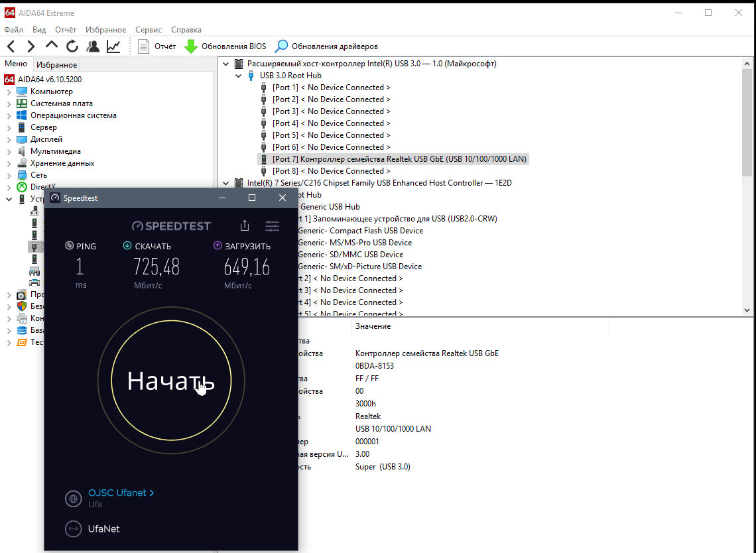The width and height of the screenshot is (756, 553).
Task: Click the Refresh icon in toolbar
Action: click(x=72, y=46)
